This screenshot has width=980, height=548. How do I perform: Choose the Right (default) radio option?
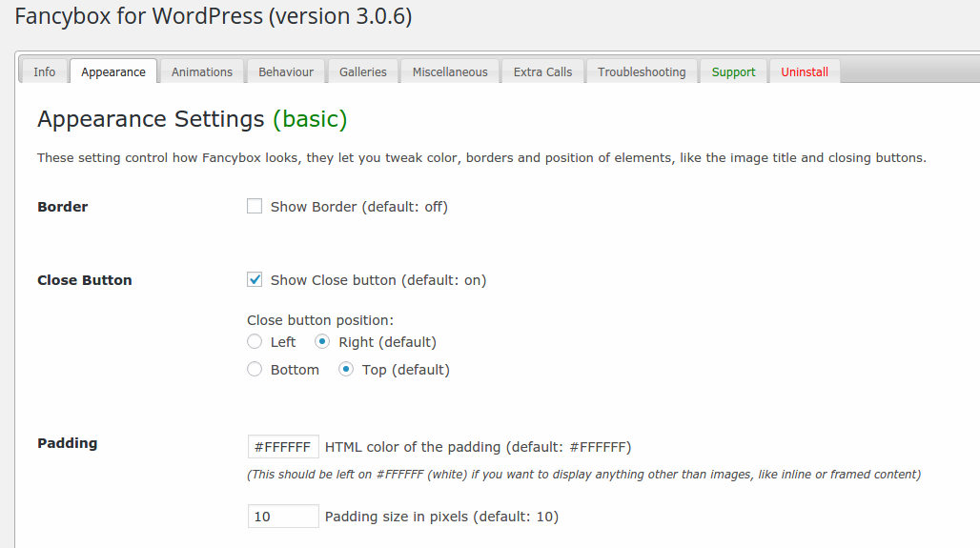tap(322, 341)
